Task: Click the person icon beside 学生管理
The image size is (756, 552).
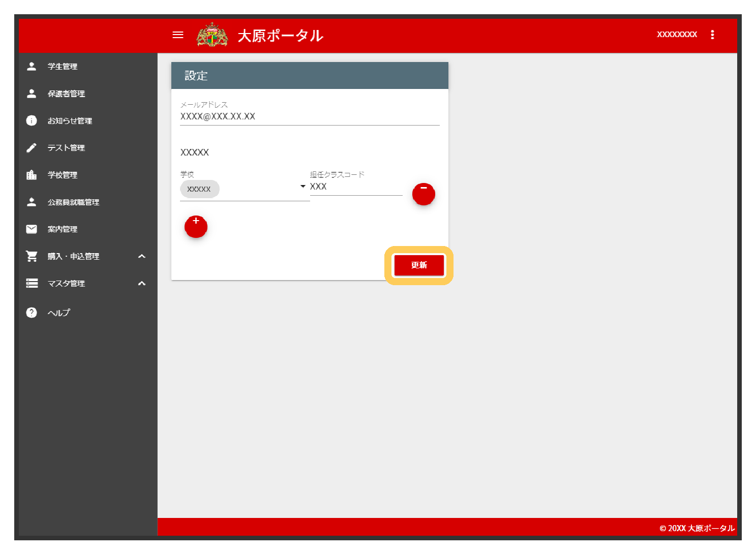Action: pyautogui.click(x=32, y=67)
